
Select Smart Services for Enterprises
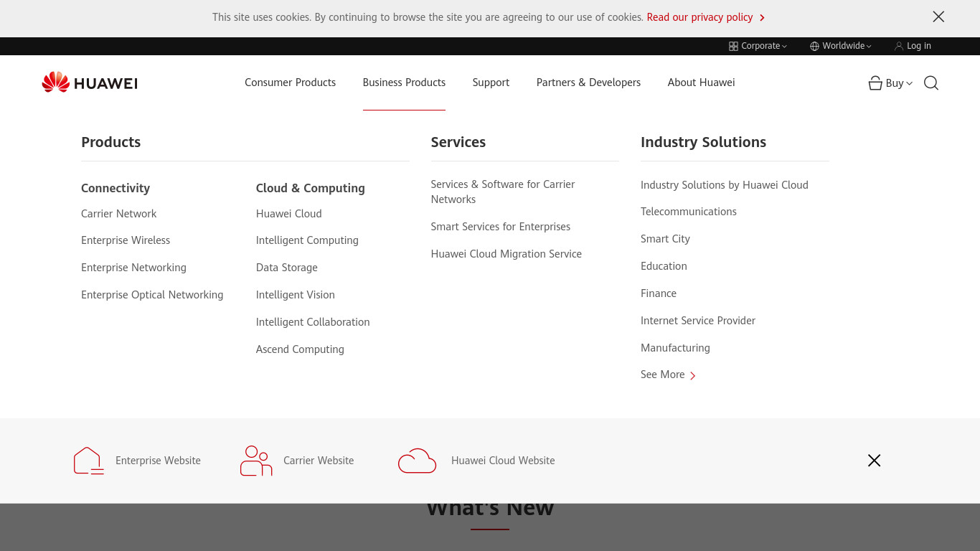click(501, 227)
